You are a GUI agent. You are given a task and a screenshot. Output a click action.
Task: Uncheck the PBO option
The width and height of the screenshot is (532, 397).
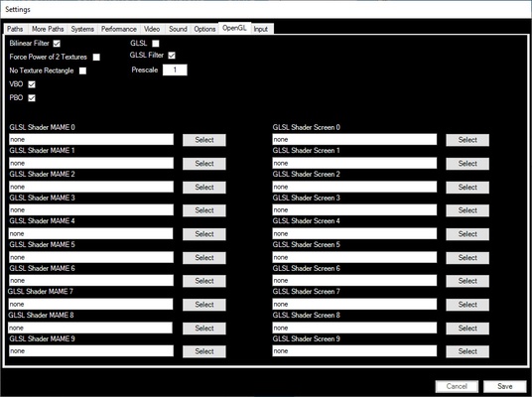(32, 98)
